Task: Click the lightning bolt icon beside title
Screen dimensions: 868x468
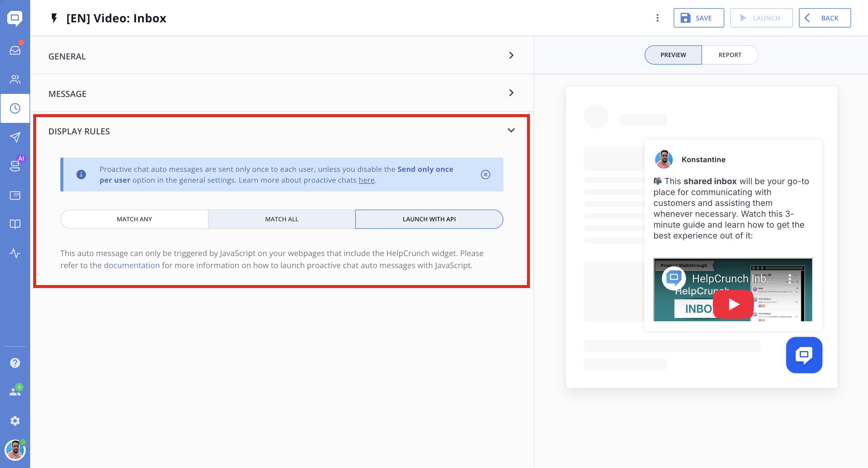Action: coord(54,18)
